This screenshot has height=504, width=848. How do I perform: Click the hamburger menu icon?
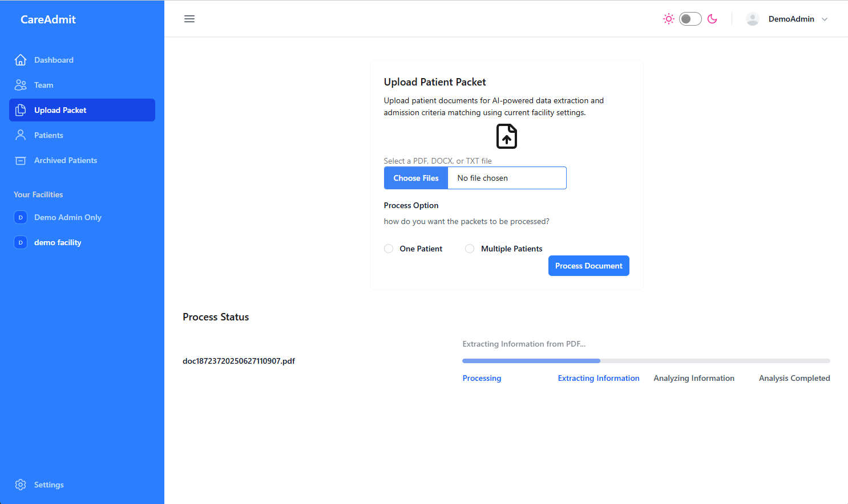tap(189, 19)
